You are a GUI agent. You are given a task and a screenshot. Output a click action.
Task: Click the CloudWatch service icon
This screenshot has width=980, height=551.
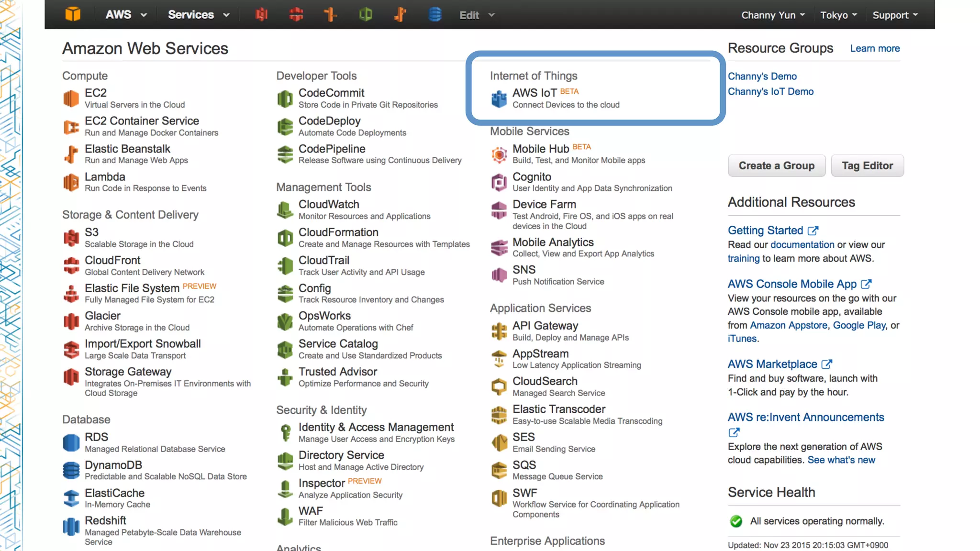285,210
